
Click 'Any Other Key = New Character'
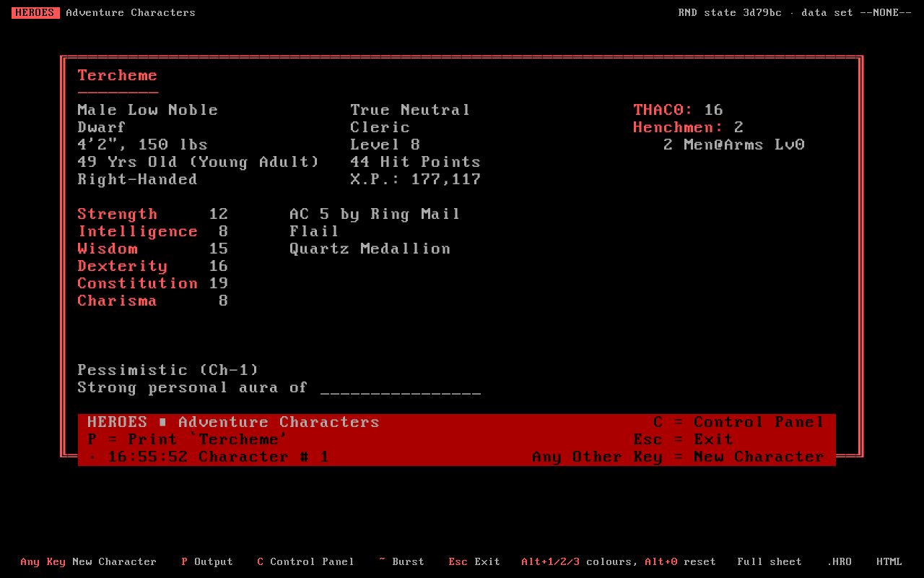[x=678, y=457]
